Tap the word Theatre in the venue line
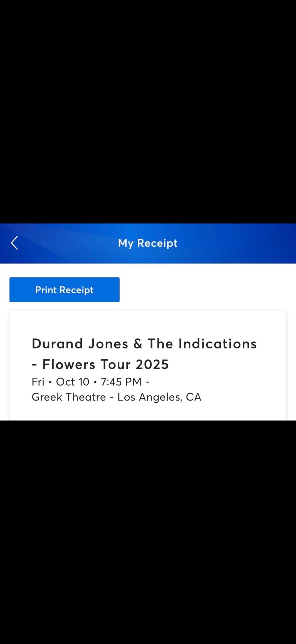Image resolution: width=296 pixels, height=644 pixels. (x=85, y=397)
